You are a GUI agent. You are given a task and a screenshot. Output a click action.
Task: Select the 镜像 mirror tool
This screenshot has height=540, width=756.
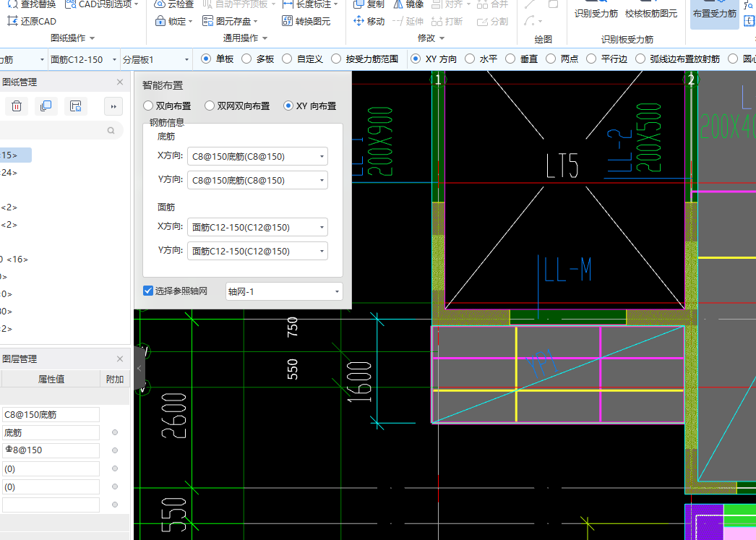tap(408, 4)
